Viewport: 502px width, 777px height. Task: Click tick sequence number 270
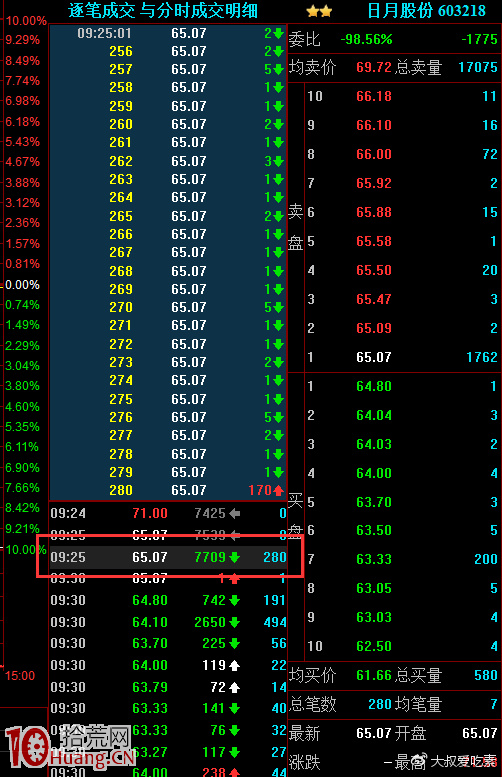point(121,308)
